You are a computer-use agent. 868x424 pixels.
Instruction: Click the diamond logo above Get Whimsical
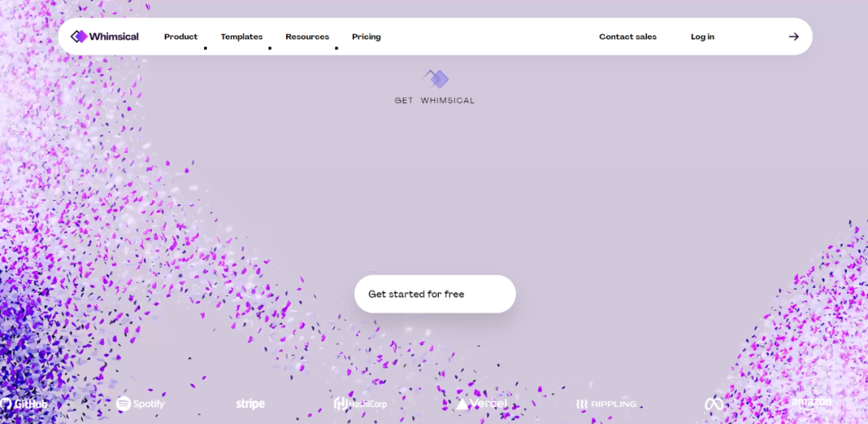coord(436,79)
